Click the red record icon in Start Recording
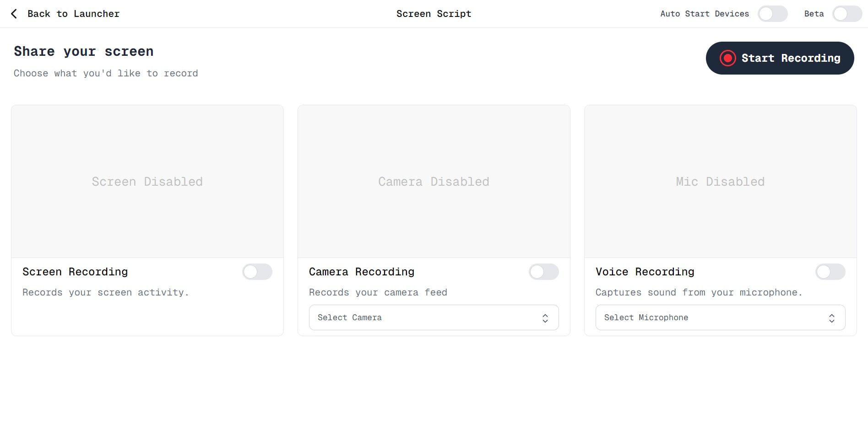 pyautogui.click(x=727, y=58)
